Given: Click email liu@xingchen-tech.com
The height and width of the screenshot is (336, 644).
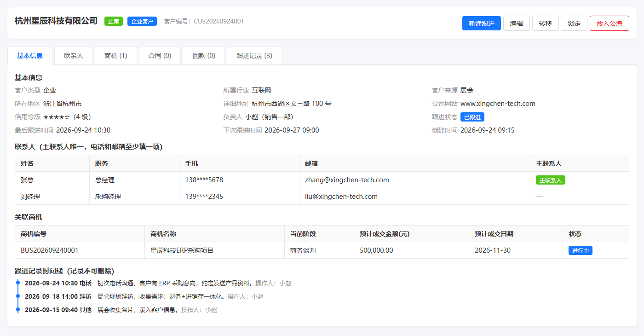Looking at the screenshot, I should pos(341,197).
